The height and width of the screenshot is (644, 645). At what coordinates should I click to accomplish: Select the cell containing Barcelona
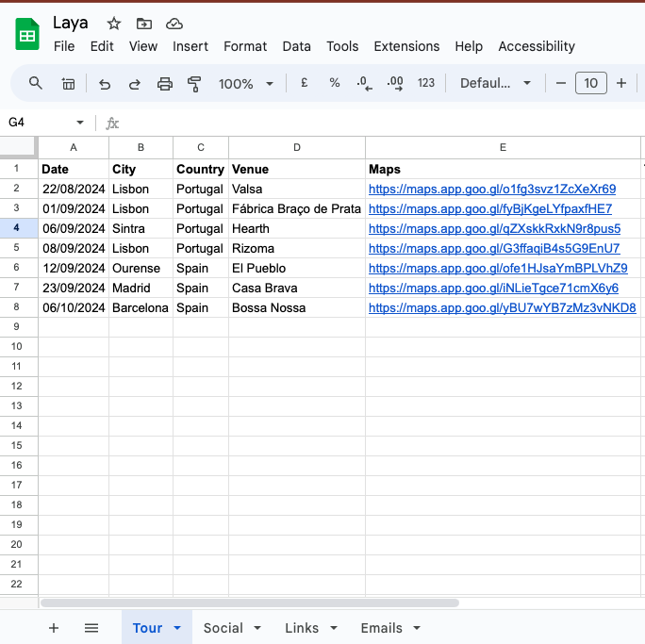coord(141,307)
